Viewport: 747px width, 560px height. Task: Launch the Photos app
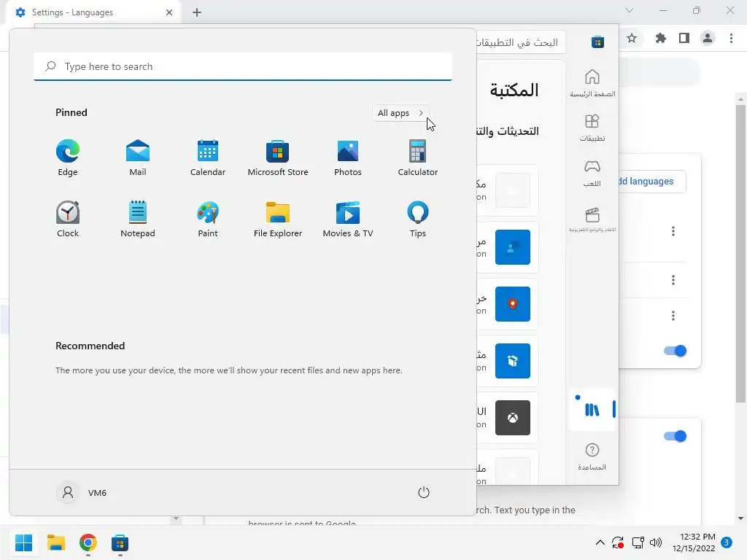pos(348,158)
